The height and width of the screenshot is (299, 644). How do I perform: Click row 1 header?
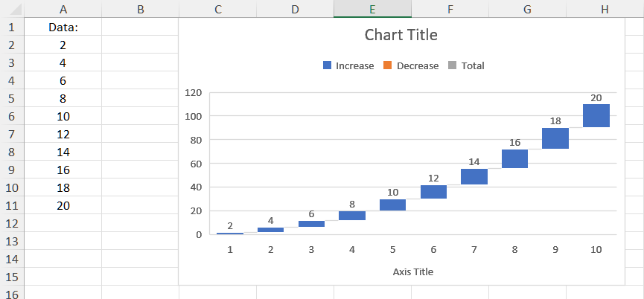click(x=11, y=27)
